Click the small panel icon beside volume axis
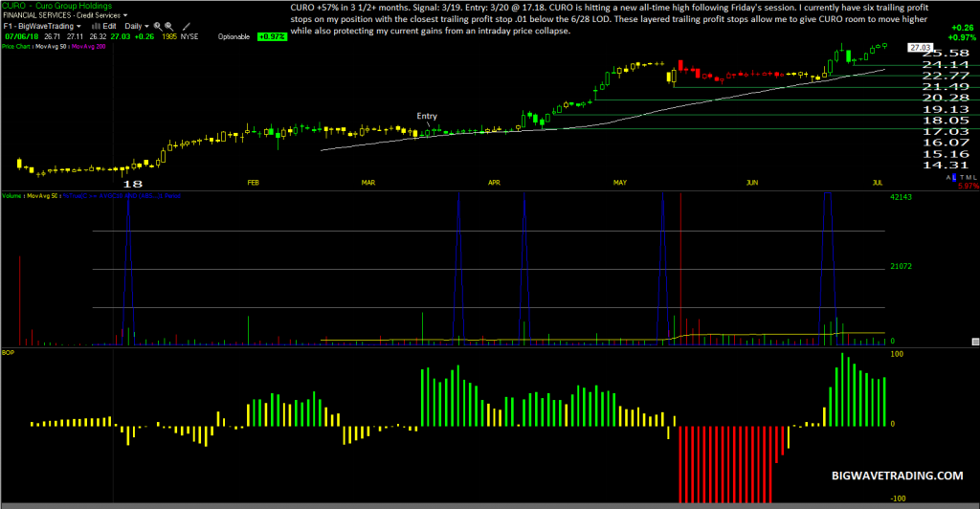980x509 pixels. [x=975, y=342]
